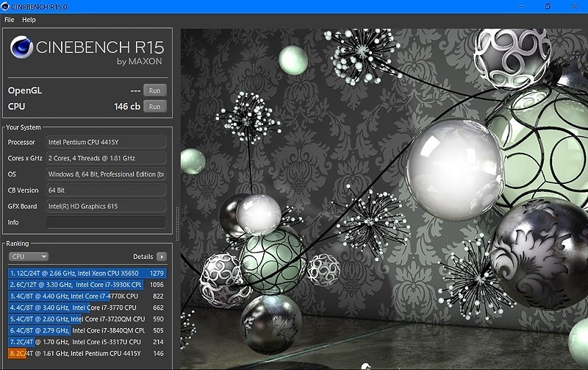Select the Core i5-3317U ranking row
This screenshot has width=588, height=370.
(x=87, y=342)
